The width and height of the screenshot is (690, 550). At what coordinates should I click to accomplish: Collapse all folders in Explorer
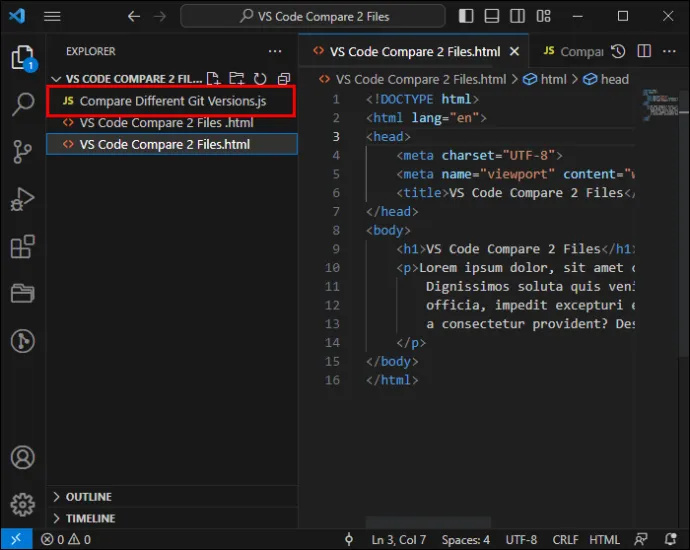tap(284, 79)
